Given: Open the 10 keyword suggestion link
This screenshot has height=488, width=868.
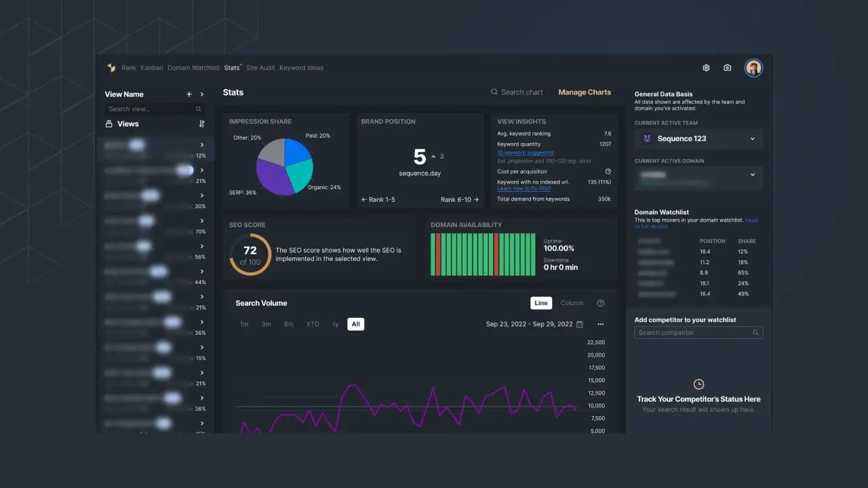Looking at the screenshot, I should pyautogui.click(x=526, y=152).
